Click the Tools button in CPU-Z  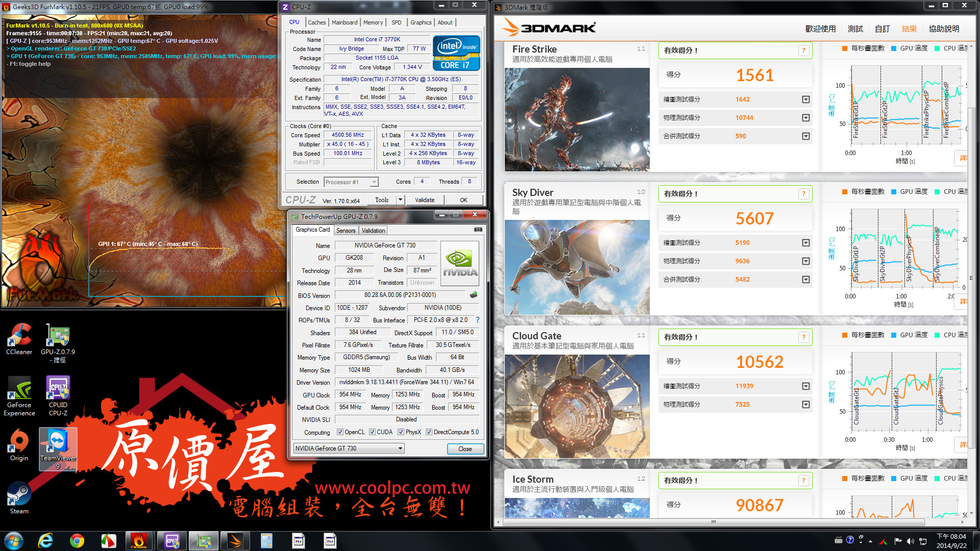point(382,200)
